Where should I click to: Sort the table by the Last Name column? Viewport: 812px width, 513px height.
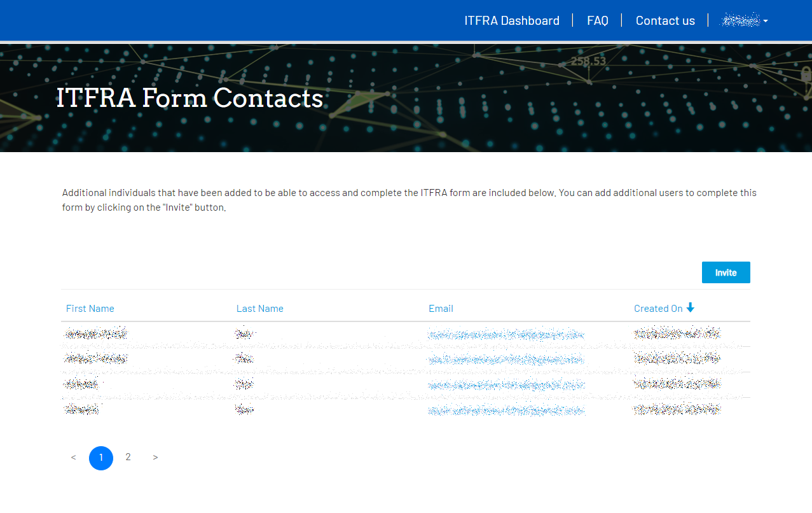(259, 308)
